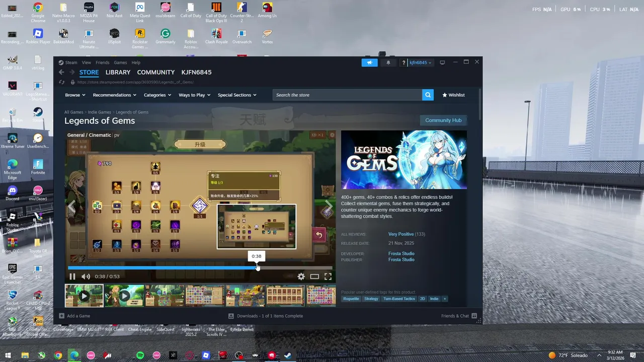Click the browser back arrow in Steam
The height and width of the screenshot is (362, 644).
click(x=61, y=72)
